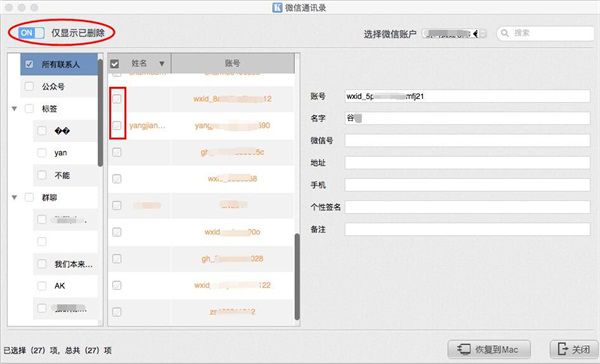Toggle the select-all checkbox beside 姓名
The width and height of the screenshot is (600, 364).
click(114, 64)
